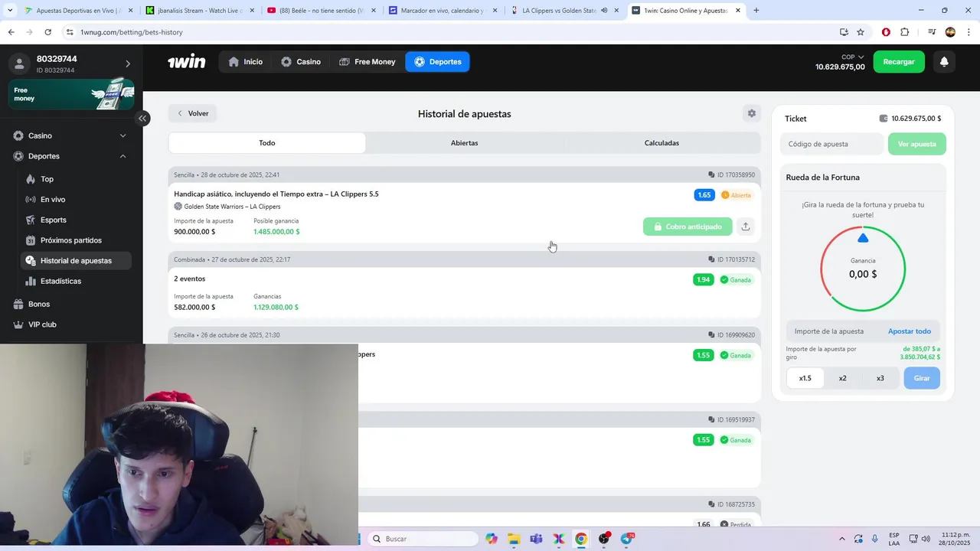The image size is (980, 551).
Task: Switch to the Abiertas tab
Action: (x=465, y=143)
